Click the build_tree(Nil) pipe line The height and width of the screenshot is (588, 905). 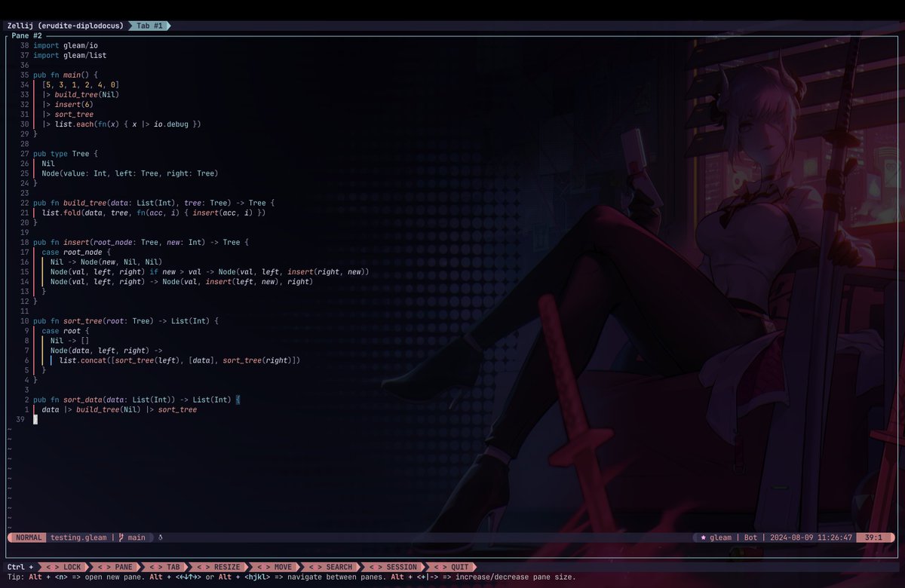[x=80, y=94]
